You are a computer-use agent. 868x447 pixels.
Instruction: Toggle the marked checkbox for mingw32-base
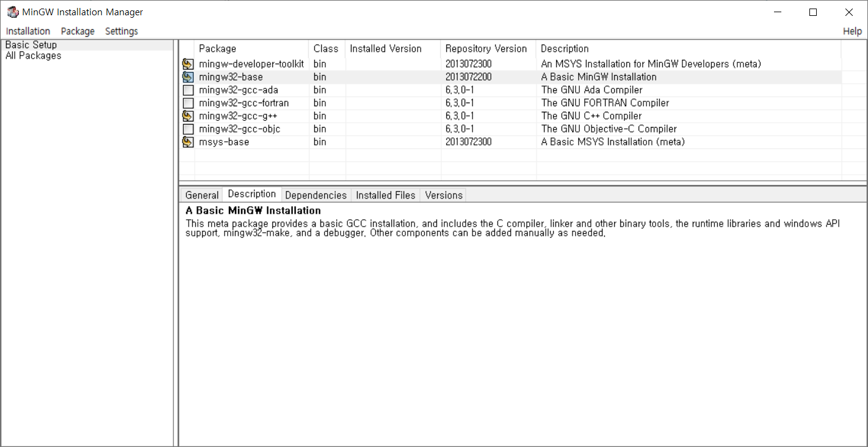coord(188,77)
